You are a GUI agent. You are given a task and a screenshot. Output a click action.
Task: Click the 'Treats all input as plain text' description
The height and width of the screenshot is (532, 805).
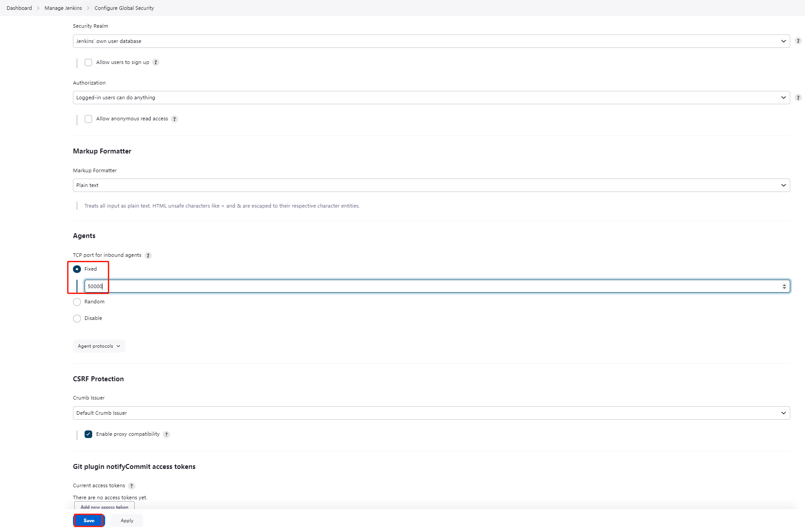tap(222, 206)
